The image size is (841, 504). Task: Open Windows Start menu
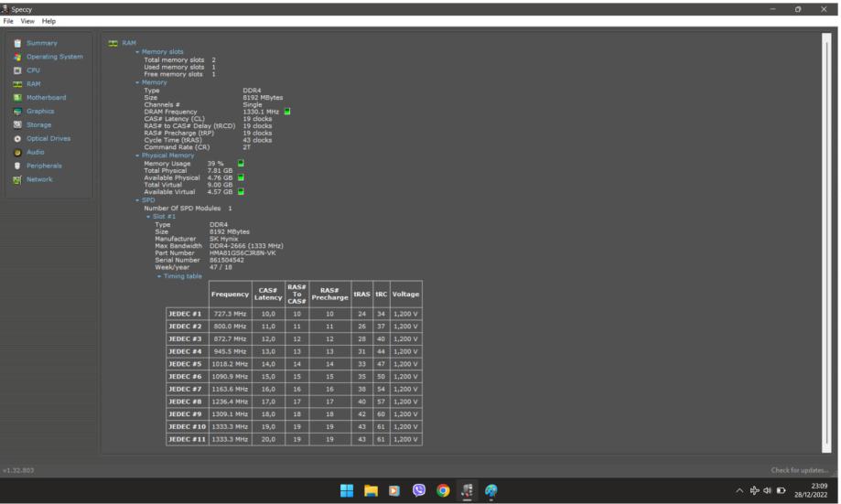pyautogui.click(x=347, y=490)
